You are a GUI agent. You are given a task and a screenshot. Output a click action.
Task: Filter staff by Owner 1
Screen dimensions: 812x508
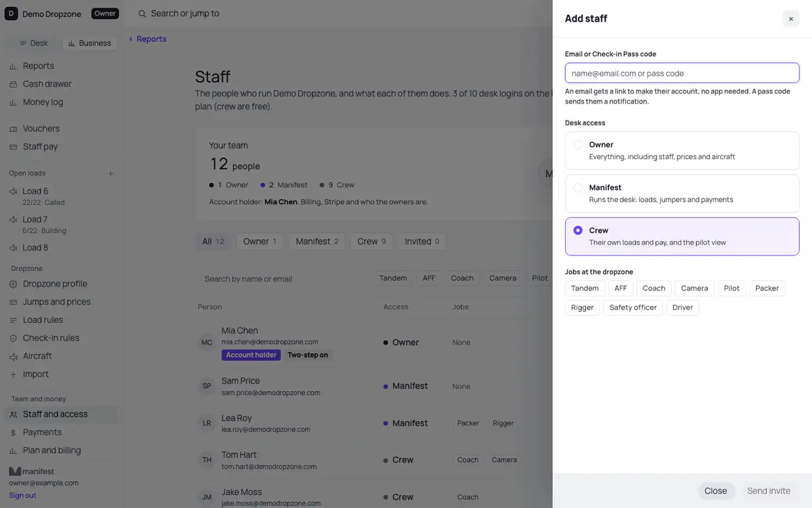[260, 242]
